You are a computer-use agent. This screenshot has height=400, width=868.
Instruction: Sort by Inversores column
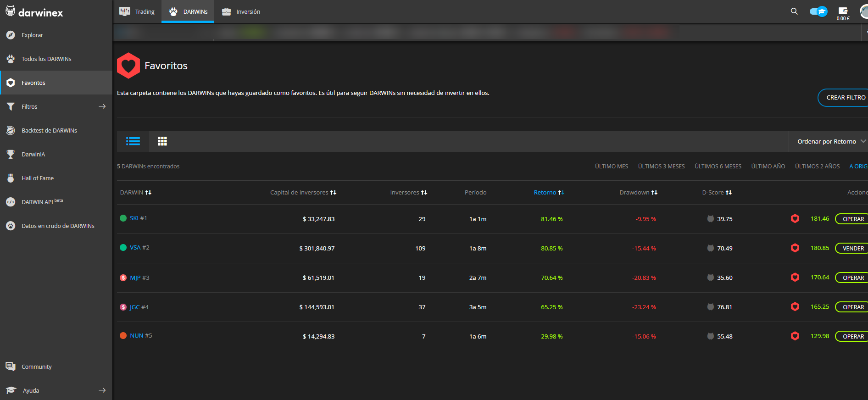(408, 193)
